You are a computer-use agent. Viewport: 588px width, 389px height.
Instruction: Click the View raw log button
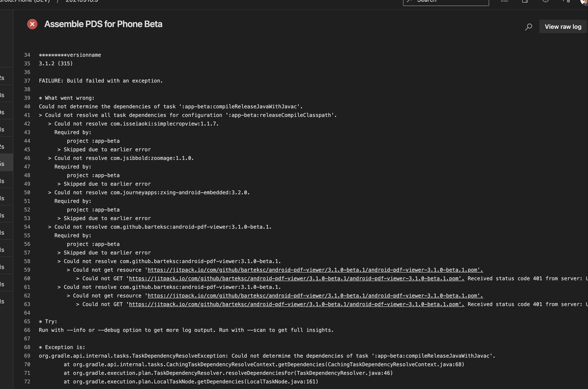click(x=563, y=26)
